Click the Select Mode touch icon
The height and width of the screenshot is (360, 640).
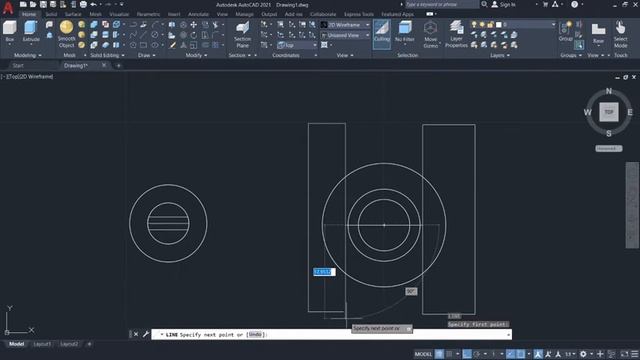pyautogui.click(x=620, y=34)
